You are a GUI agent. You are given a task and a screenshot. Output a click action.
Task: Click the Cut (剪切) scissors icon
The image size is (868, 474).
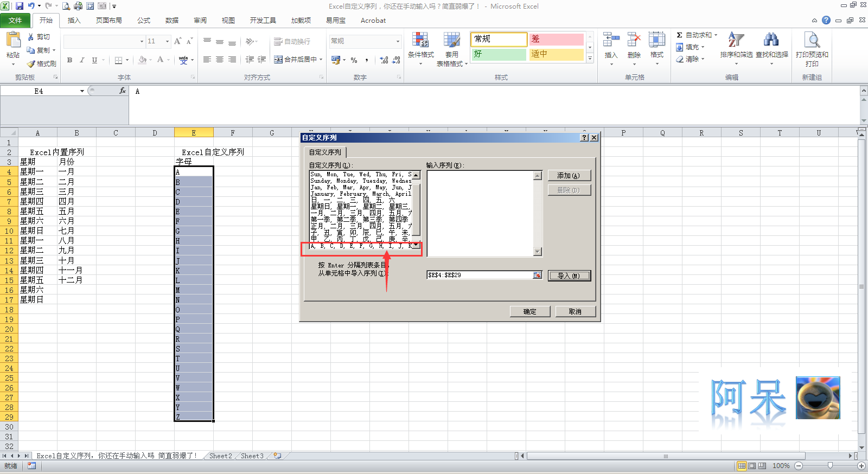click(31, 37)
